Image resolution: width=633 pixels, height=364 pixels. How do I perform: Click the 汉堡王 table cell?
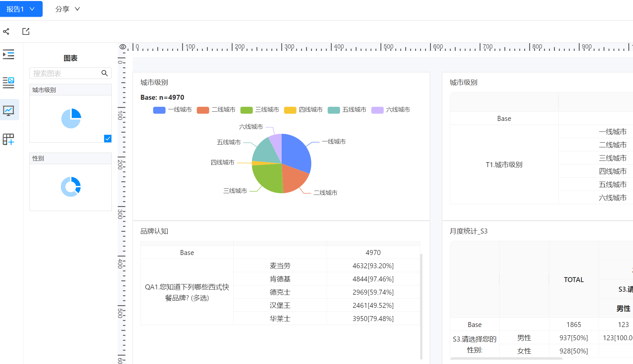click(280, 305)
